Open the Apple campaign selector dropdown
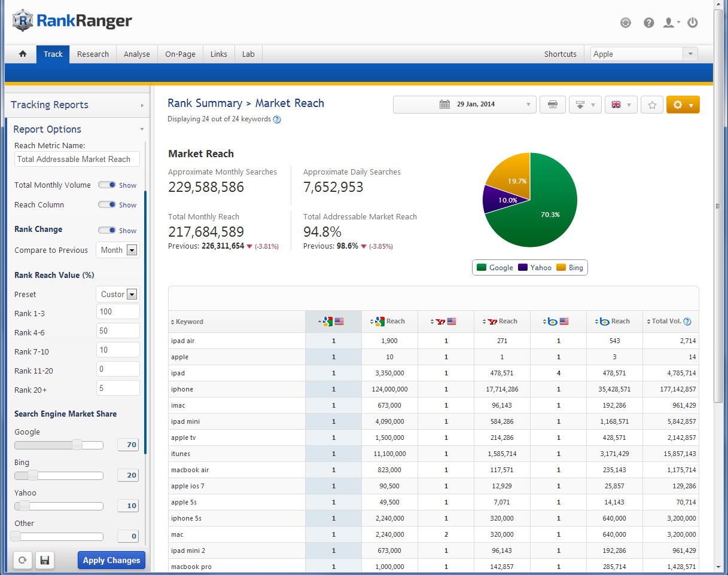Screen dimensions: 728x575 644,54
